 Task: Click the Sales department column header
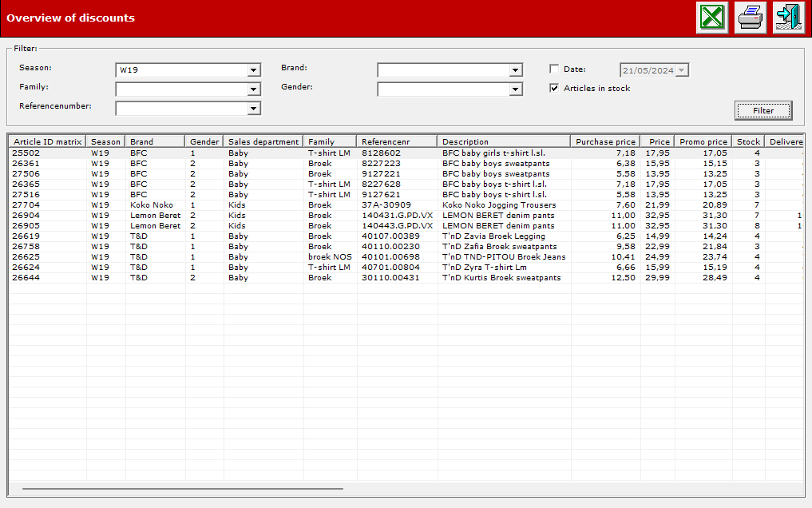263,141
